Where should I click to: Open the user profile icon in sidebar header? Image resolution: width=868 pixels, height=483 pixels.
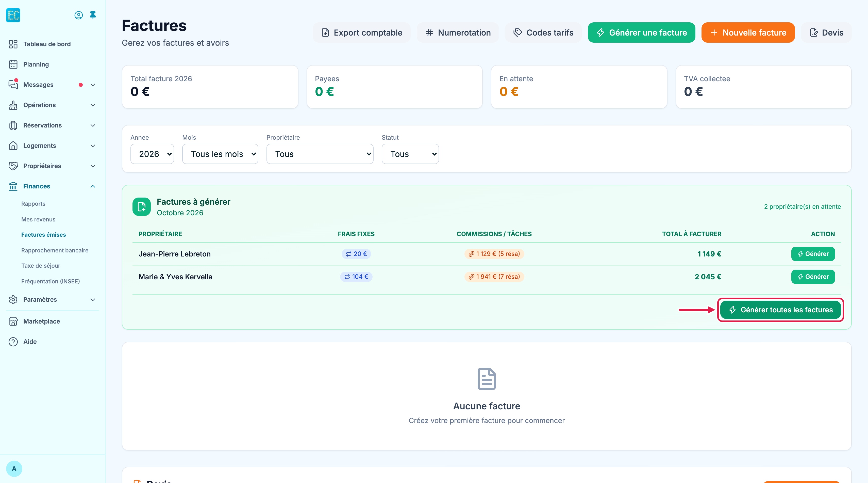pos(78,15)
